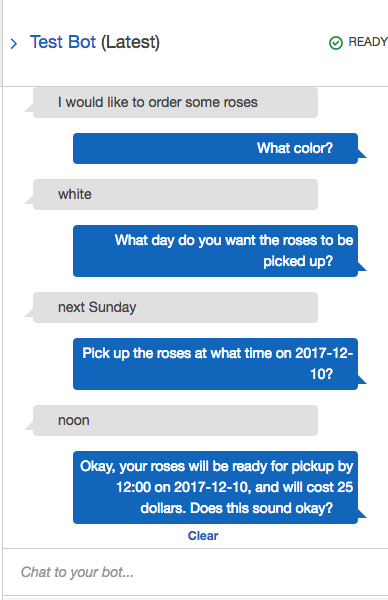Select the 'white' user message bubble

(x=175, y=194)
